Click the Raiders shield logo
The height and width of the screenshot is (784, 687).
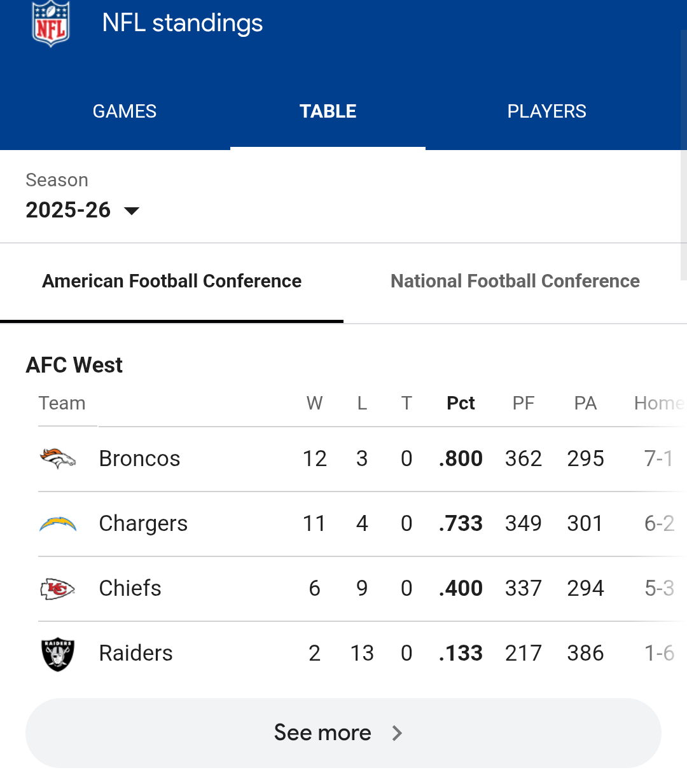[x=58, y=654]
